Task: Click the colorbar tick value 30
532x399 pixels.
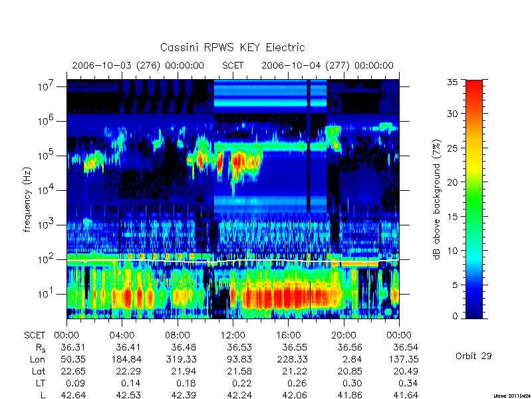Action: click(x=452, y=114)
